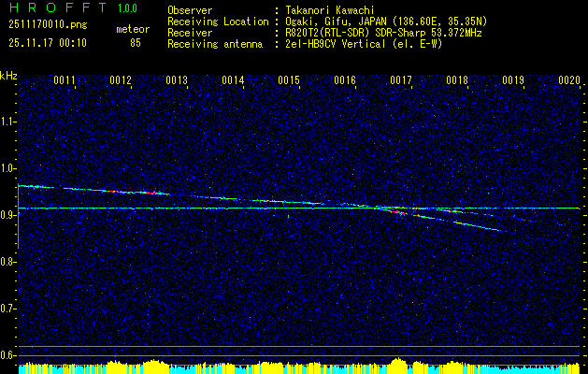Click the 2el-HB9CV antenna description
The image size is (588, 374).
(x=364, y=44)
